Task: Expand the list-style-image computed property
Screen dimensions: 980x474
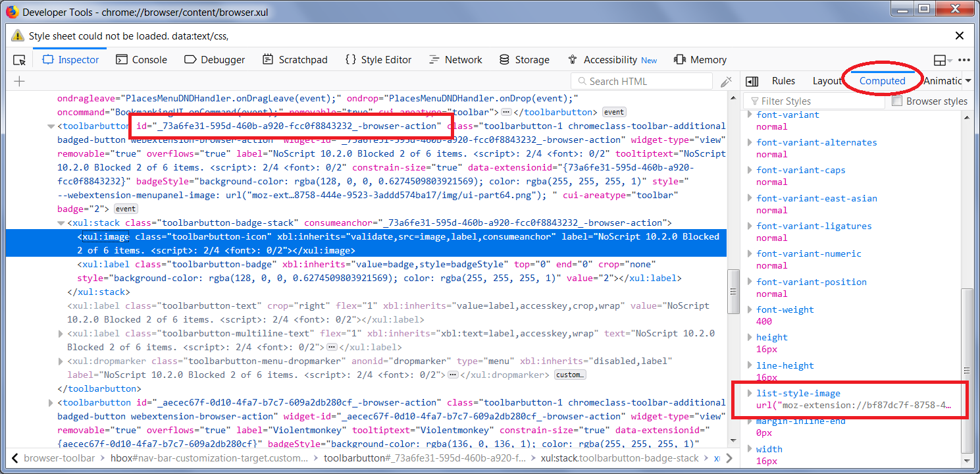Action: [x=749, y=394]
